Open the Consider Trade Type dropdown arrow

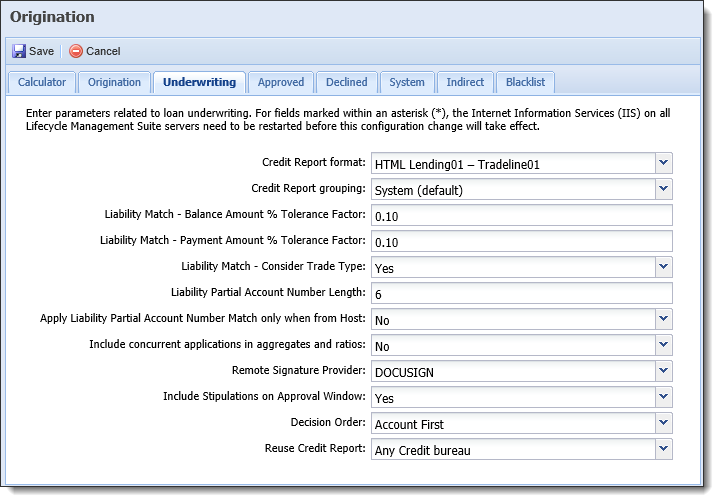(x=664, y=267)
